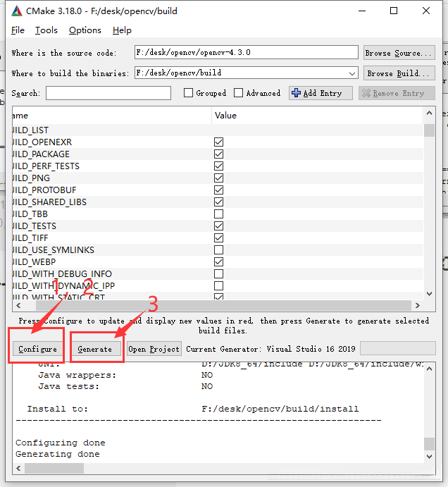Click Browse Build button
The height and width of the screenshot is (487, 448).
point(399,73)
